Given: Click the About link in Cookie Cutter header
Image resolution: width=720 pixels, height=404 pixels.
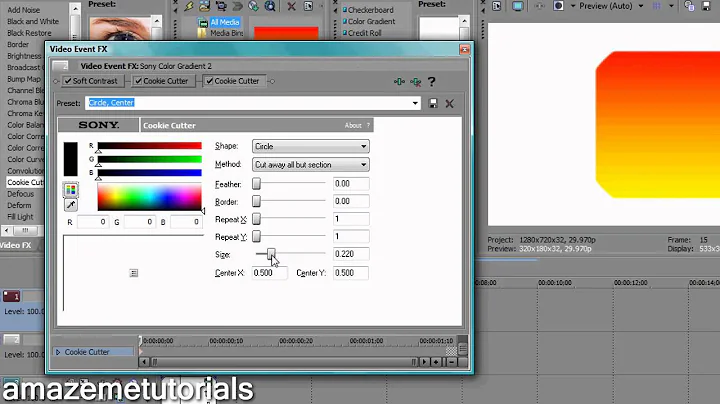Looking at the screenshot, I should [353, 125].
